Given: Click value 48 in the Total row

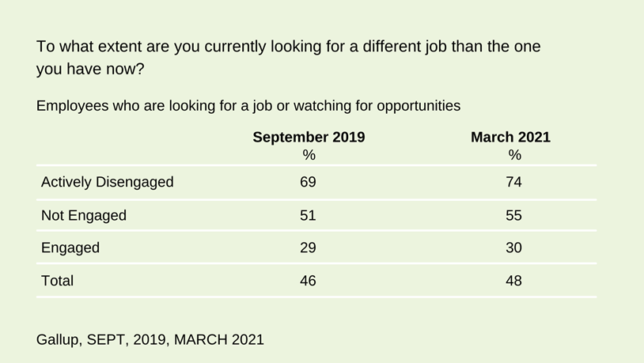Looking at the screenshot, I should [513, 280].
